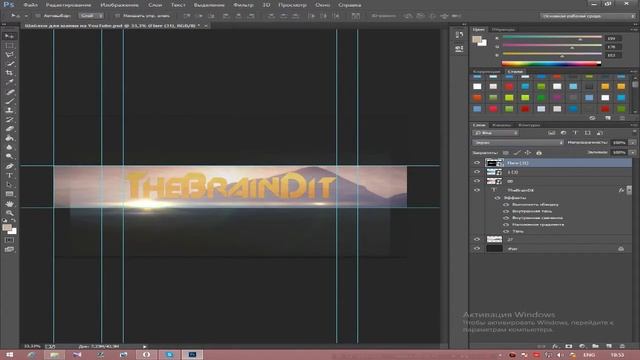This screenshot has width=640, height=360.
Task: Open the layer filter Вид dropdown
Action: pos(496,133)
